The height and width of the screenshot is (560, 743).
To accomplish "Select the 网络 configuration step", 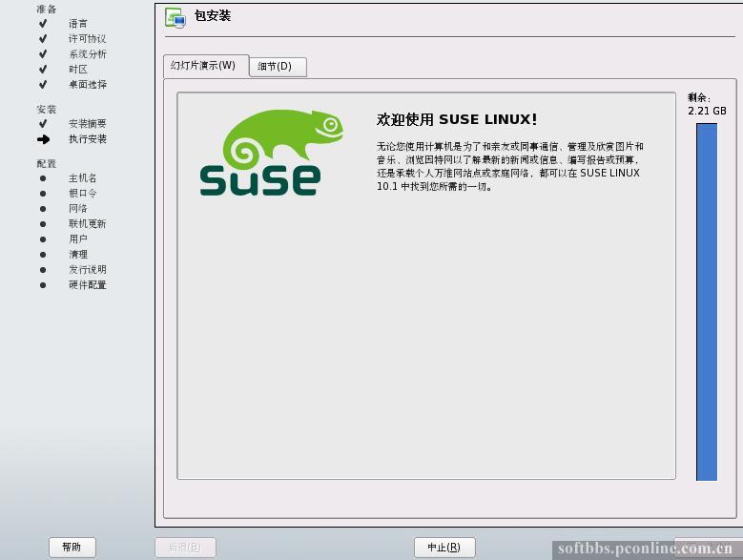I will point(77,209).
